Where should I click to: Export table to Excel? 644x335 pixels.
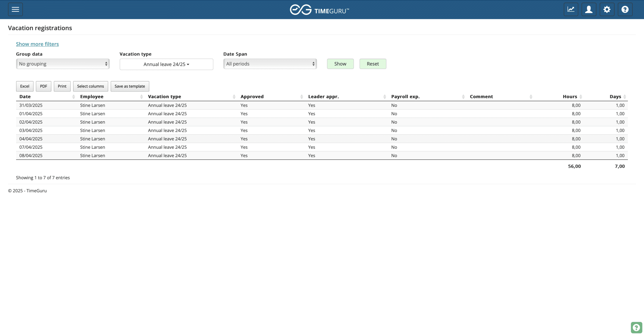25,86
